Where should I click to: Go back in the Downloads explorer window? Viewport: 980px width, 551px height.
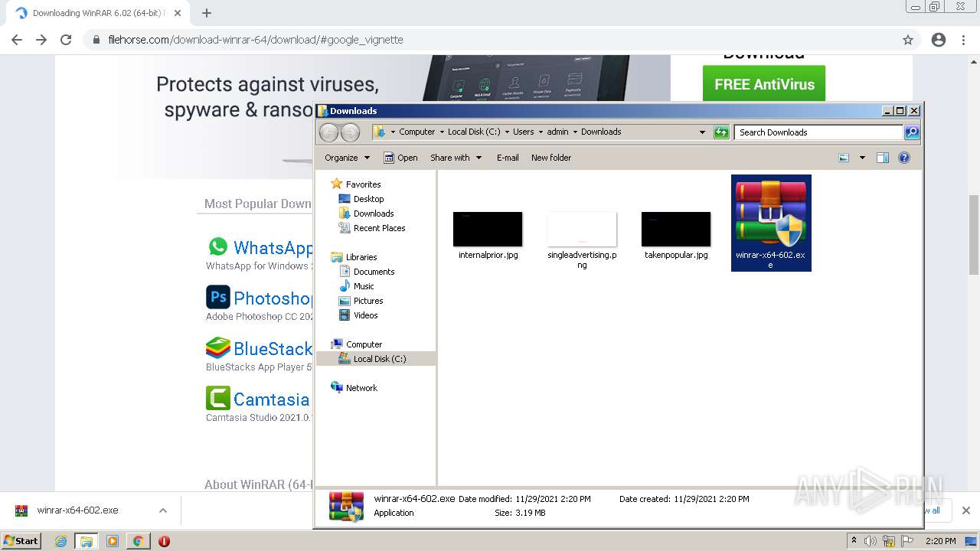[x=328, y=132]
